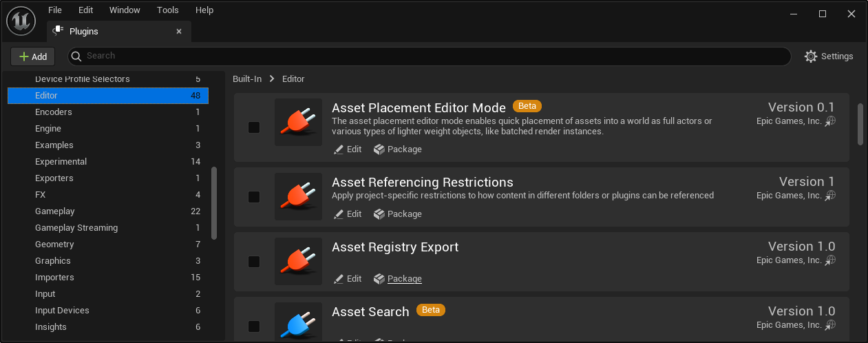Select the Importers category

click(x=108, y=278)
